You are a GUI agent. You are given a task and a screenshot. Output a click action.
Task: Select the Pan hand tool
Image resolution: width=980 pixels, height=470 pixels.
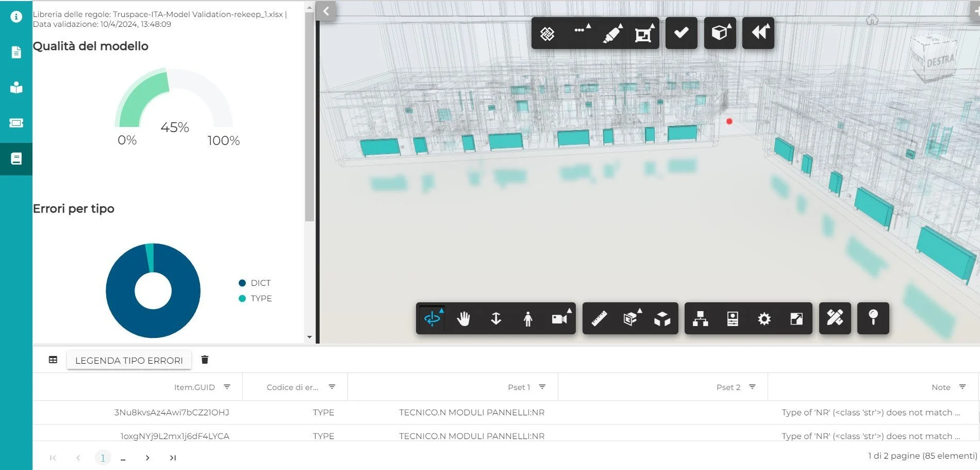(x=463, y=318)
